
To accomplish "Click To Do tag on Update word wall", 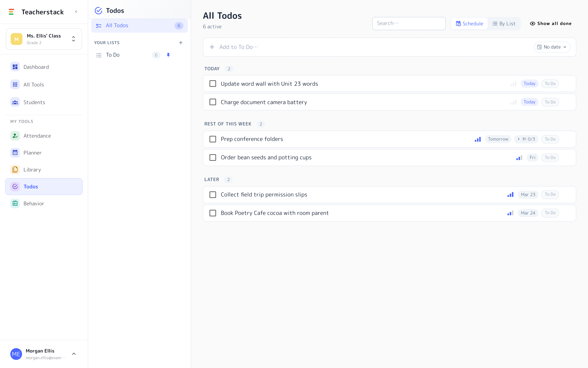I will click(550, 84).
